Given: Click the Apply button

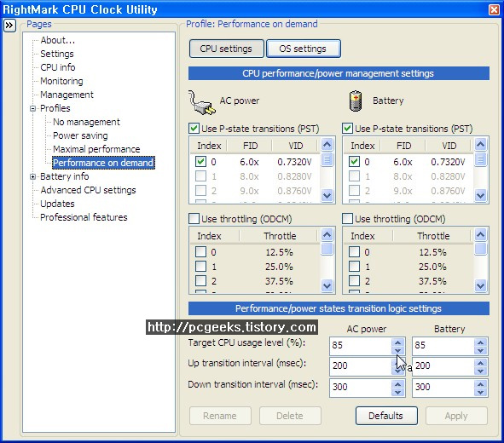Looking at the screenshot, I should point(456,416).
